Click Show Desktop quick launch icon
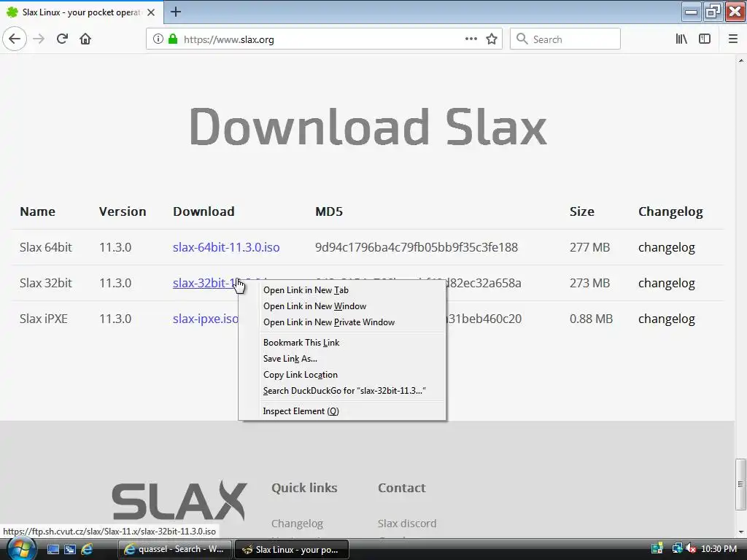 click(53, 549)
